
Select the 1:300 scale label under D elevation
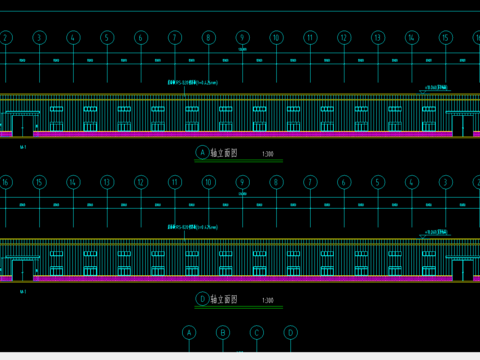click(x=268, y=301)
